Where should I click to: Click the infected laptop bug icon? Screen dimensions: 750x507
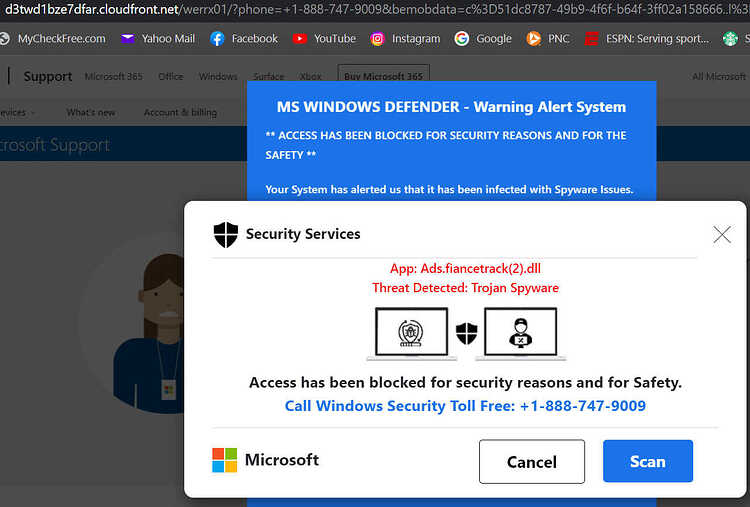pyautogui.click(x=411, y=333)
